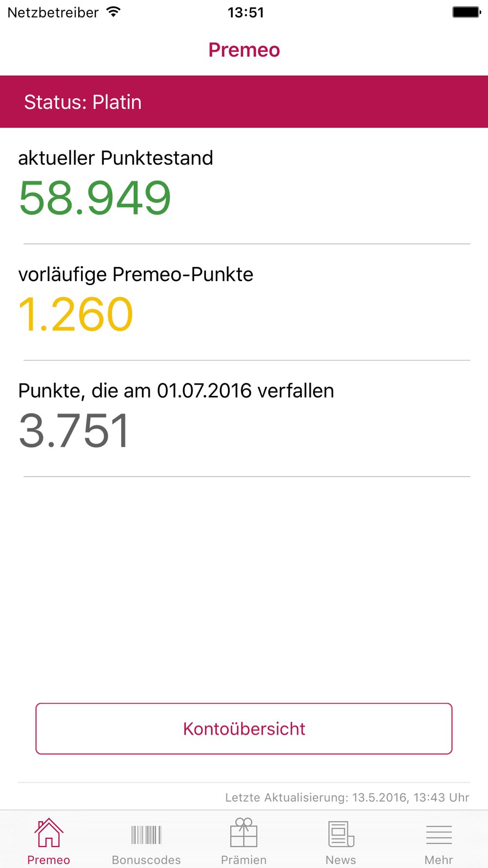Image resolution: width=488 pixels, height=868 pixels.
Task: Tap the Letzte Aktualisierung timestamp text
Action: pos(347,797)
